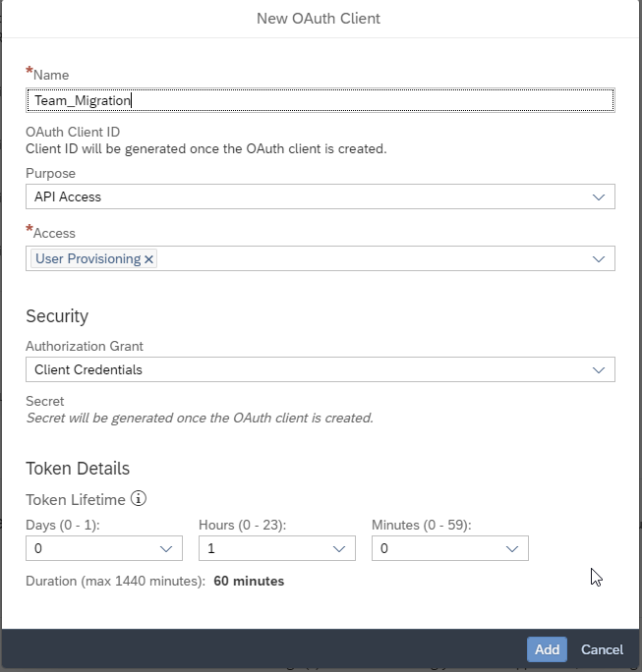Select the User Provisioning token
This screenshot has width=642, height=672.
pyautogui.click(x=88, y=259)
